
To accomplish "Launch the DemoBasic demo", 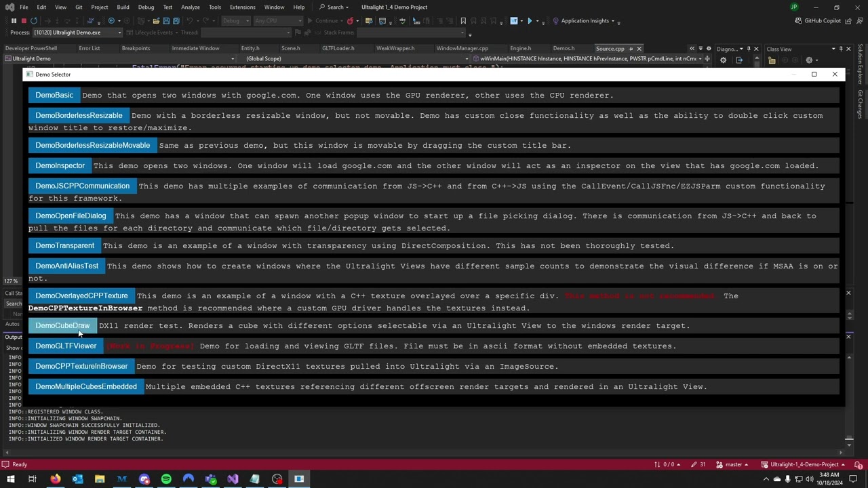I will (54, 96).
